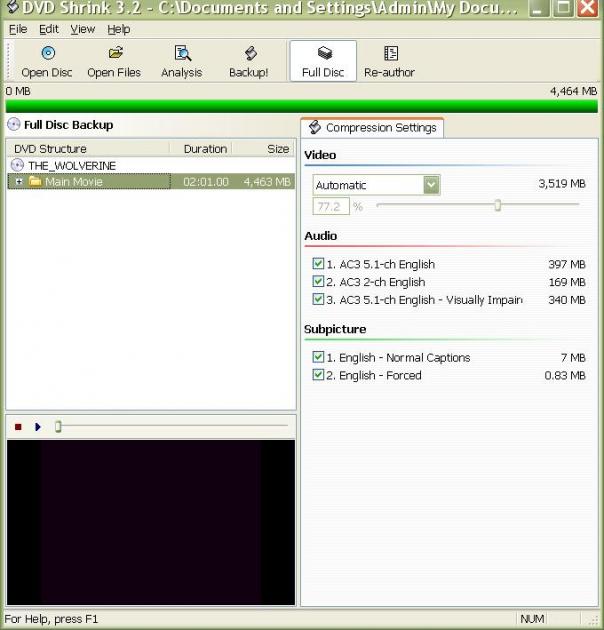Click the Main Movie folder icon
This screenshot has height=630, width=604.
(35, 181)
